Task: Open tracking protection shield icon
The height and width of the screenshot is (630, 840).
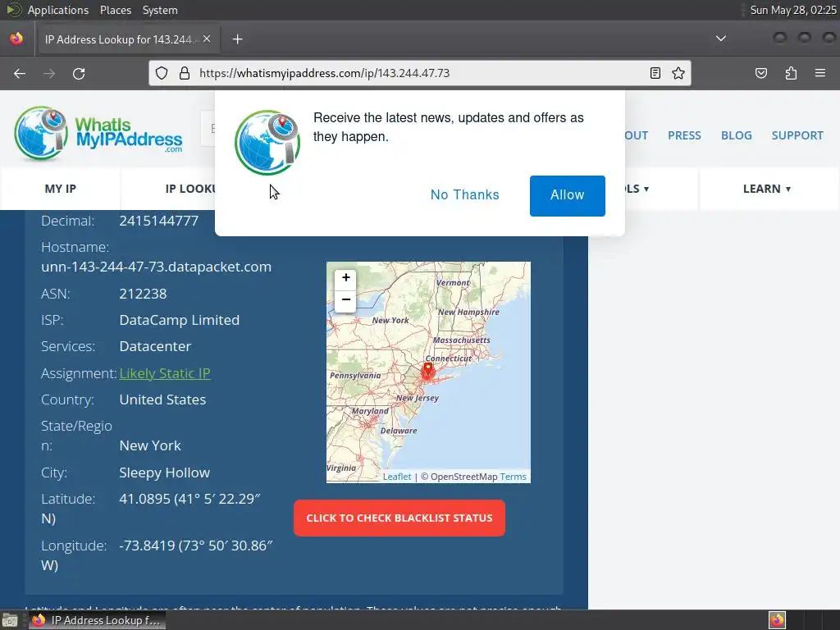Action: coord(162,73)
